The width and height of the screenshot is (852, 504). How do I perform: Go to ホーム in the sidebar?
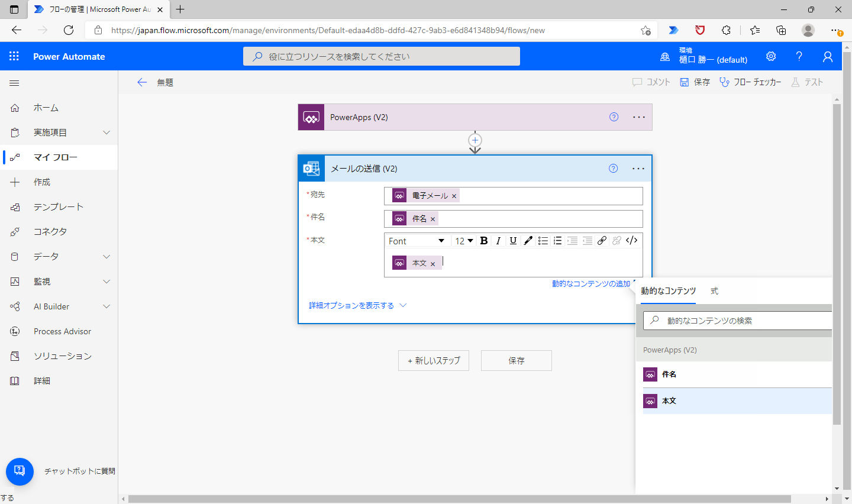coord(59,108)
